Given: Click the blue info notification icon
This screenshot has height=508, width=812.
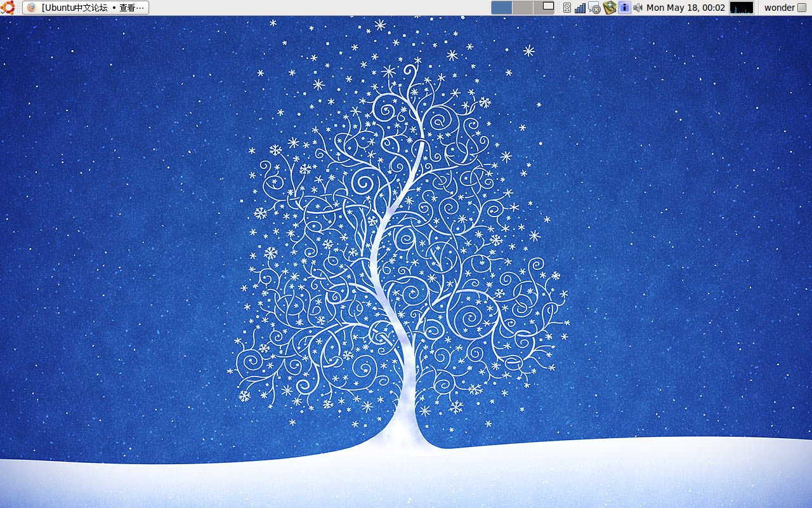Looking at the screenshot, I should (624, 8).
